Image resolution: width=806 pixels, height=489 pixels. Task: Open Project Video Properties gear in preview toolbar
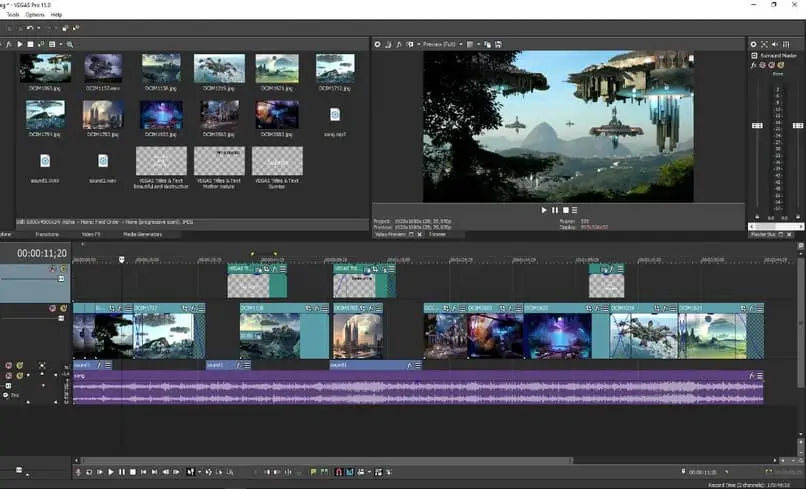pos(377,44)
